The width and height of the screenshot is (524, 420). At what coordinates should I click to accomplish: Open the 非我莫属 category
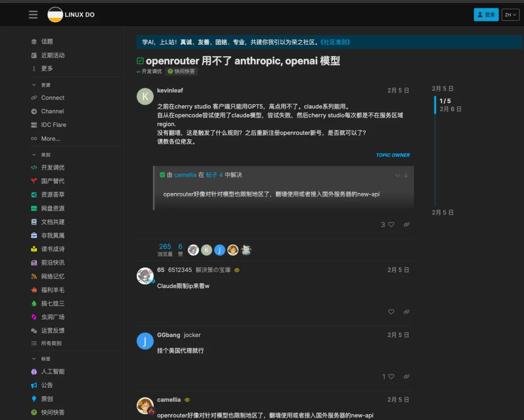[x=52, y=235]
